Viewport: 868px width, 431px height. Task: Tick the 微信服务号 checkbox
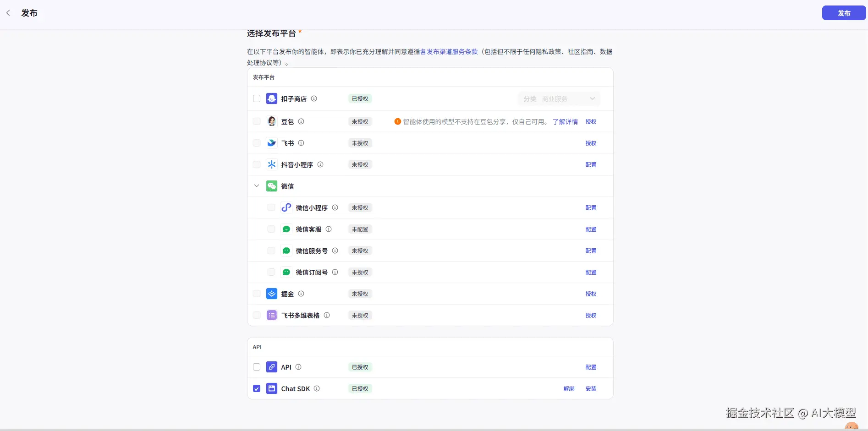pyautogui.click(x=271, y=251)
